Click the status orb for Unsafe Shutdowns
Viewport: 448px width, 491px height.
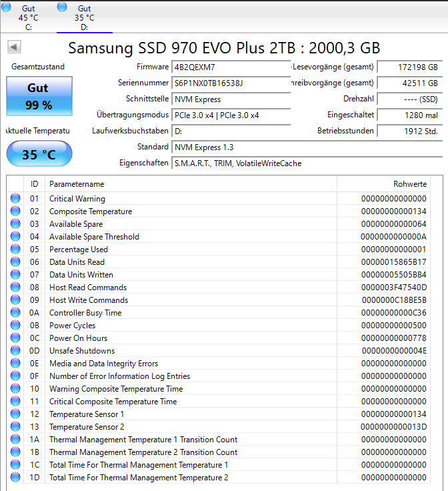(15, 350)
